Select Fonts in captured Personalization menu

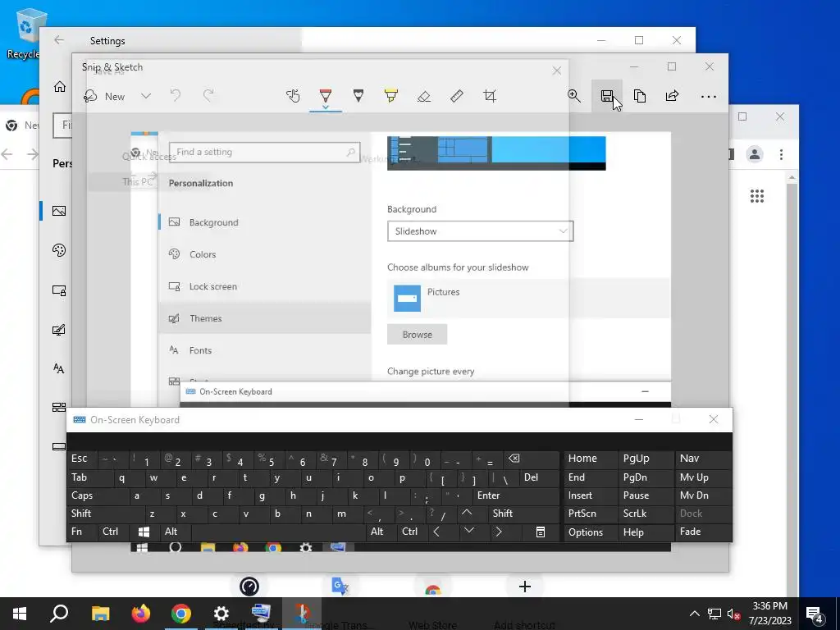(265, 350)
